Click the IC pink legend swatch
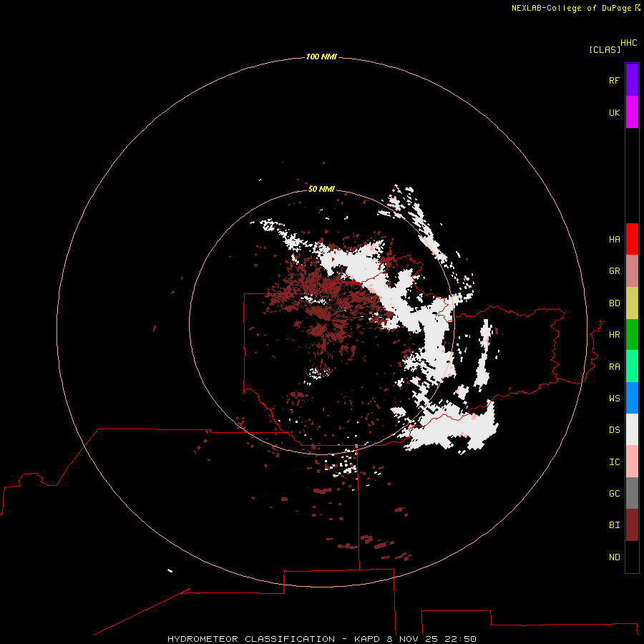 coord(632,462)
